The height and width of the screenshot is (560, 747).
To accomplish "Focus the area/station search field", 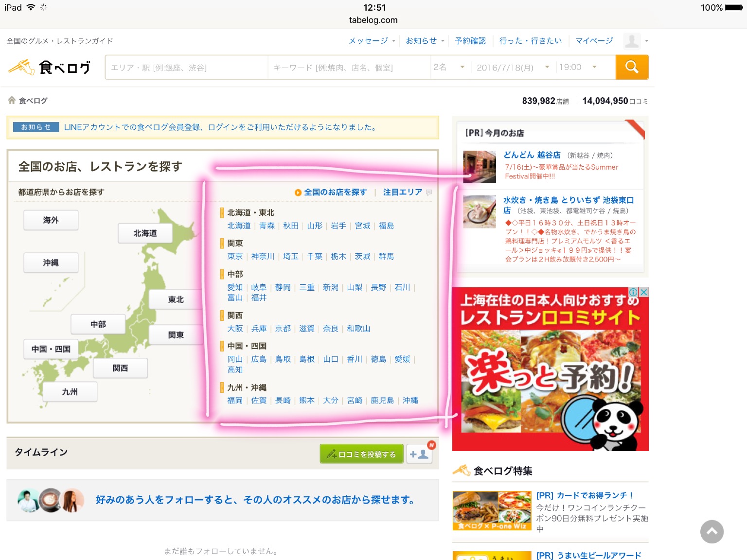I will (x=186, y=67).
